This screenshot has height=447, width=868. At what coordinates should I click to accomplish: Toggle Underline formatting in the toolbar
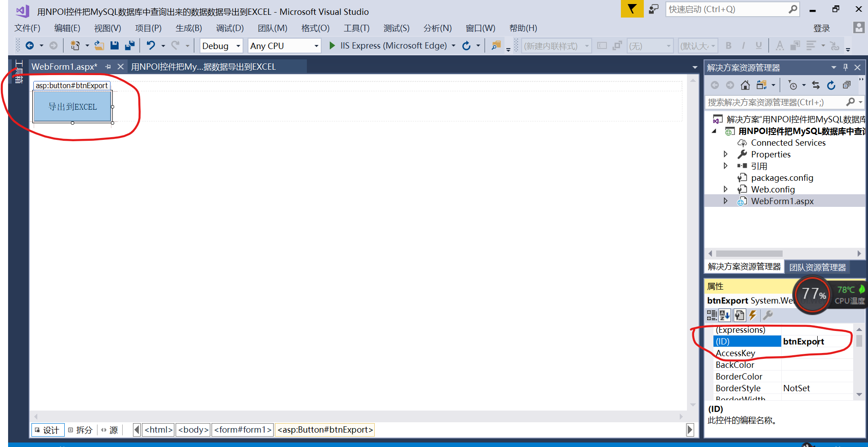coord(758,45)
